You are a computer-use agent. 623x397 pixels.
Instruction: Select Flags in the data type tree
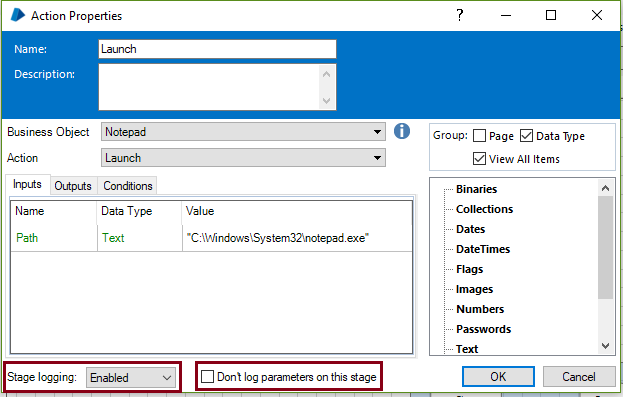click(x=469, y=269)
